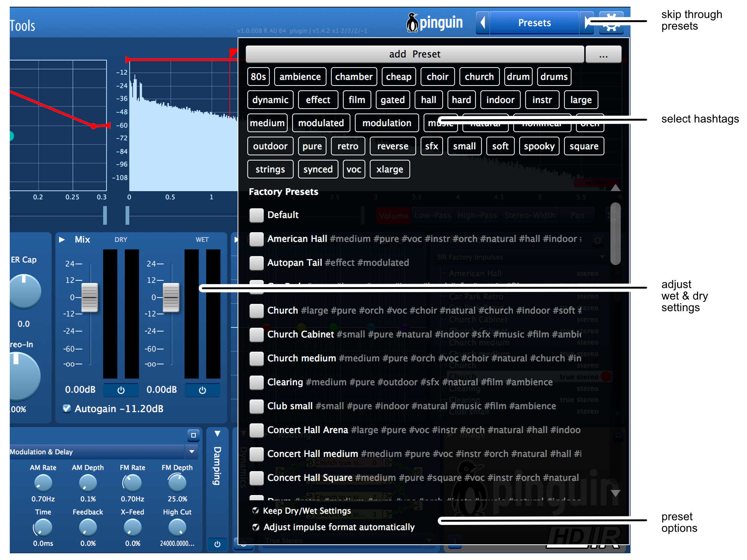Enable the Default preset checkbox

[257, 215]
